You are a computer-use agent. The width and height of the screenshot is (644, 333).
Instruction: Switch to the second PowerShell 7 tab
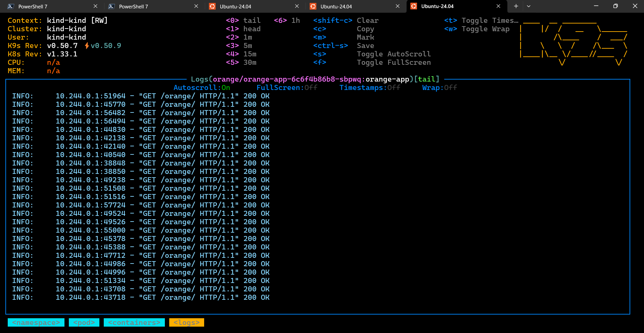153,6
